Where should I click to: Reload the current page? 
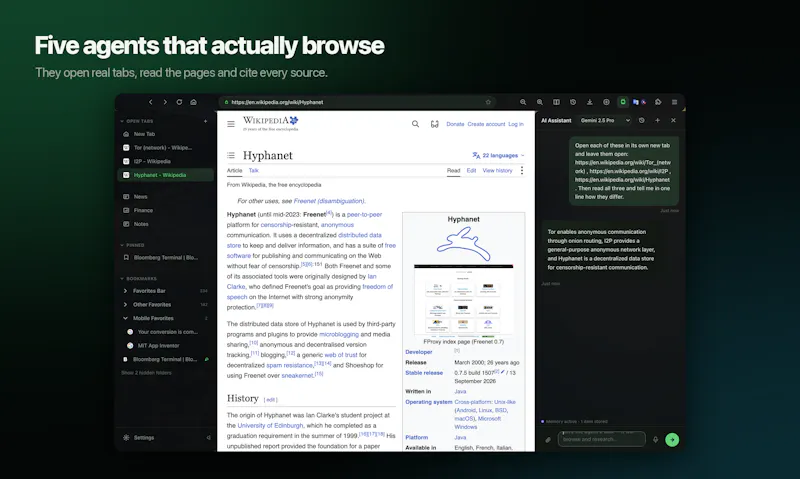[179, 102]
